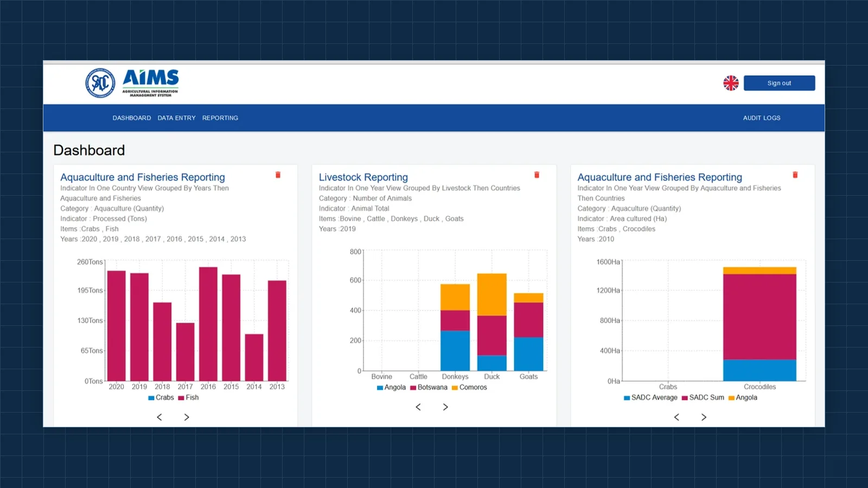Click the 2017 bar in the Tons chart
The height and width of the screenshot is (488, 868).
point(186,352)
